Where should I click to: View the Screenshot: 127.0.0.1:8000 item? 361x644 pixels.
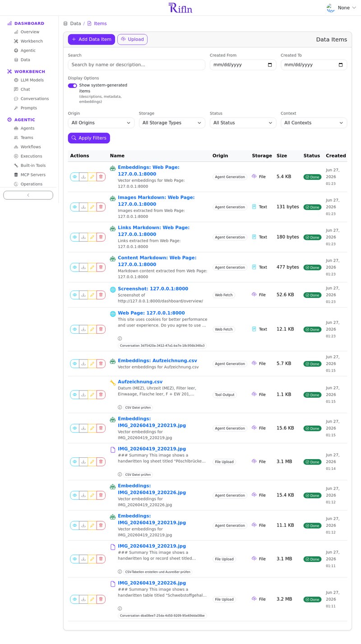[75, 295]
